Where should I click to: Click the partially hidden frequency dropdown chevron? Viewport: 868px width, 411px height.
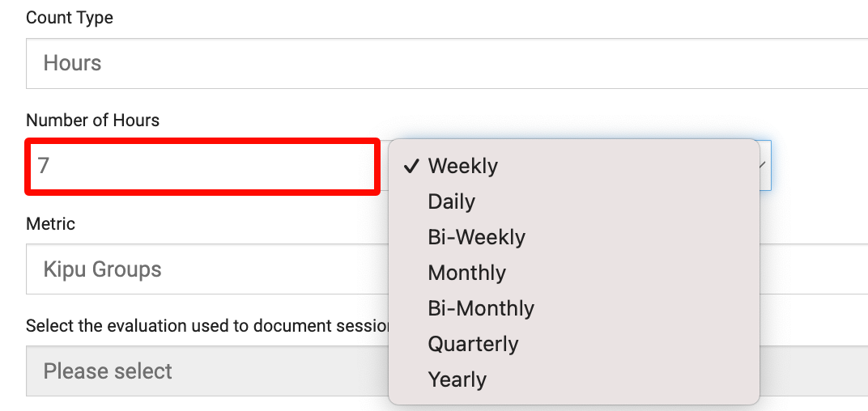(x=764, y=166)
